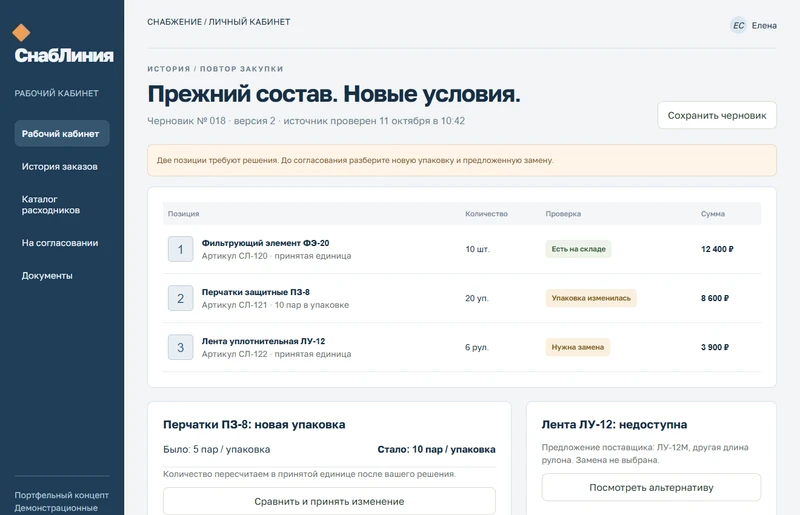Click the quantity 6 рул. cell

477,347
